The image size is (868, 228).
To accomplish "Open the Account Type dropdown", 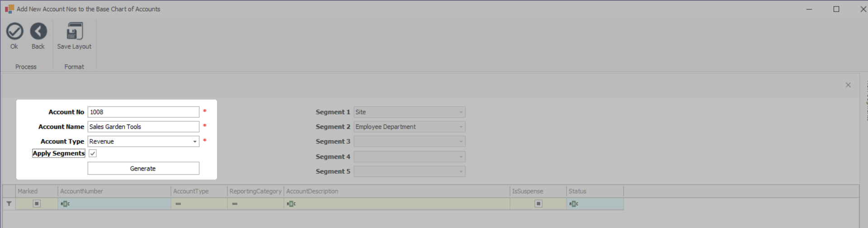I will [x=195, y=142].
